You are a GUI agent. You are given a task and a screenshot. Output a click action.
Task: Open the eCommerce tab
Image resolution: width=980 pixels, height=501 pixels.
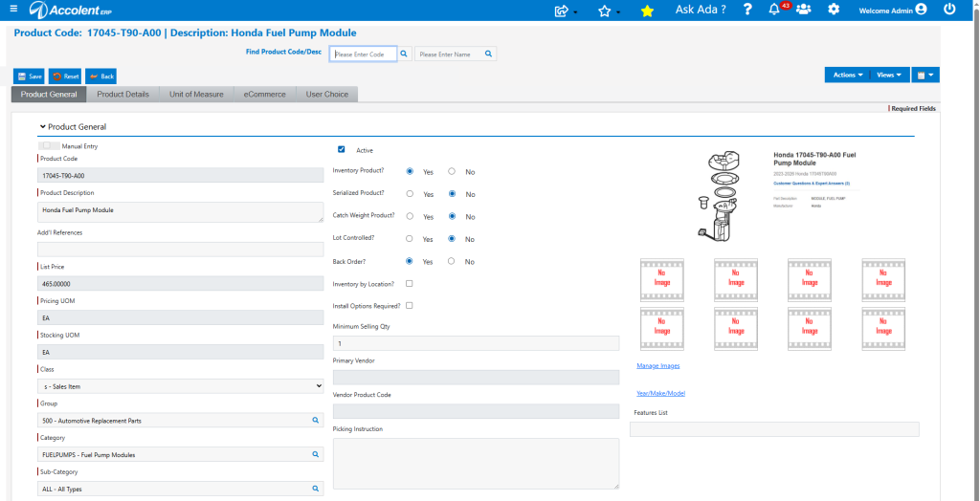[x=264, y=95]
